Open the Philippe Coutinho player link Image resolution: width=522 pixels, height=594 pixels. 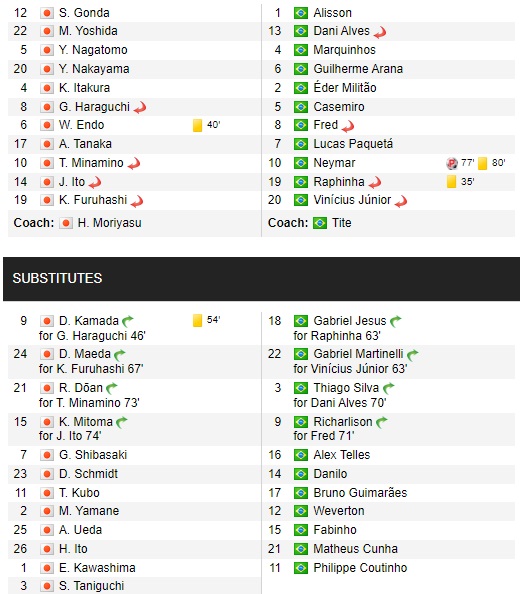(360, 568)
